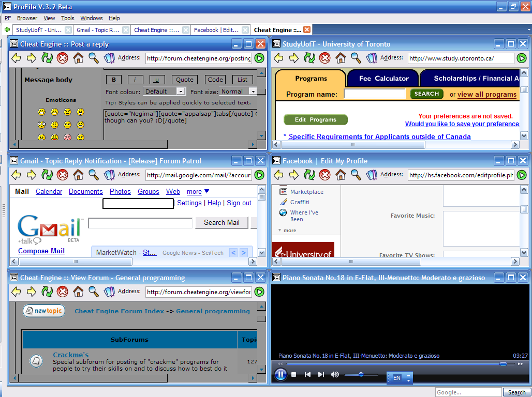Skip to next track in media player
This screenshot has height=397, width=532.
321,375
